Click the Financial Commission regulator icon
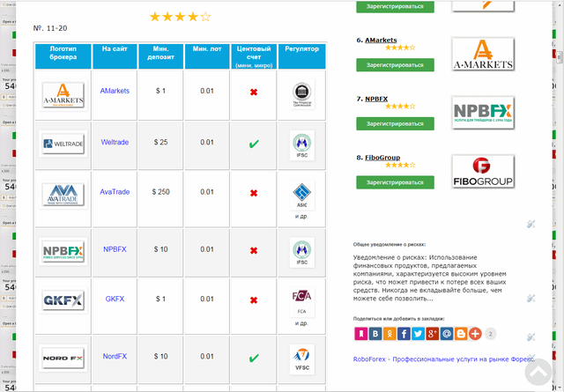This screenshot has height=392, width=564. [301, 94]
